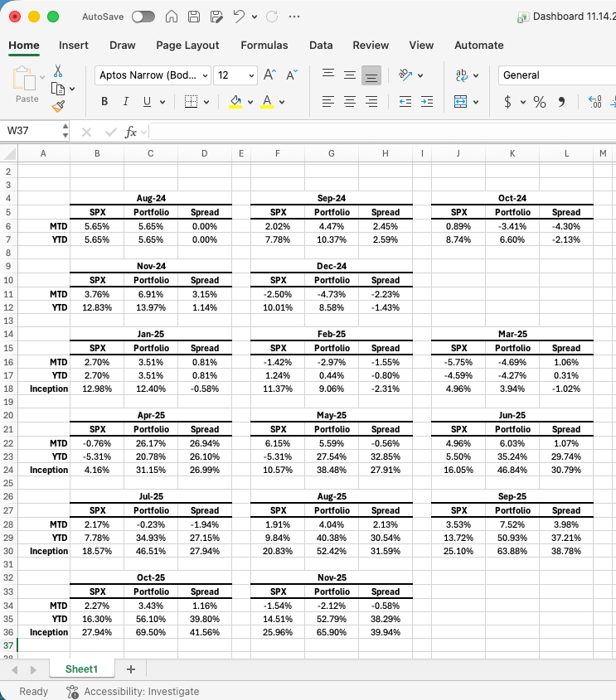Click the Name Box showing W37
616x700 pixels.
tap(32, 131)
